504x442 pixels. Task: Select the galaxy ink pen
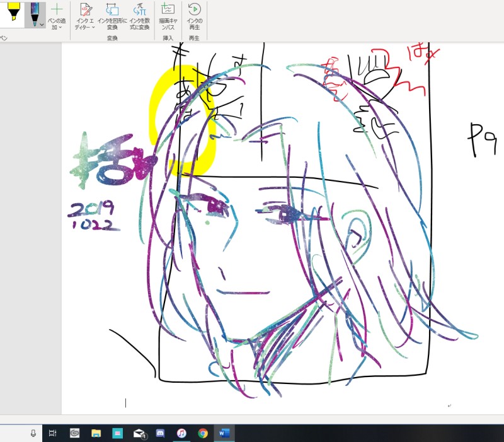(x=35, y=14)
